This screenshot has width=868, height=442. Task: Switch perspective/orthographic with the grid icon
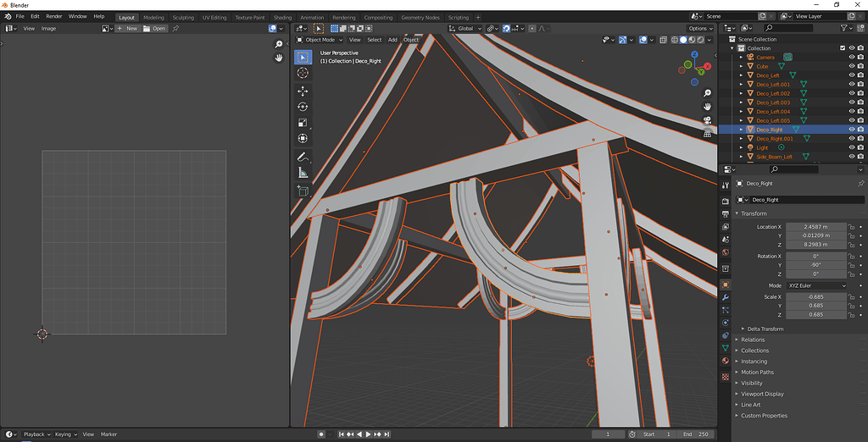pyautogui.click(x=707, y=133)
